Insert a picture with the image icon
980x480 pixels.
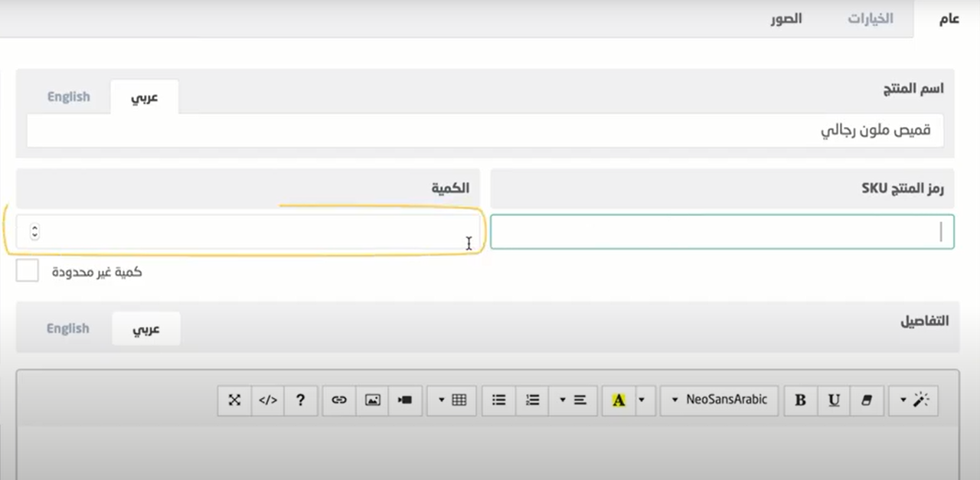click(x=373, y=400)
